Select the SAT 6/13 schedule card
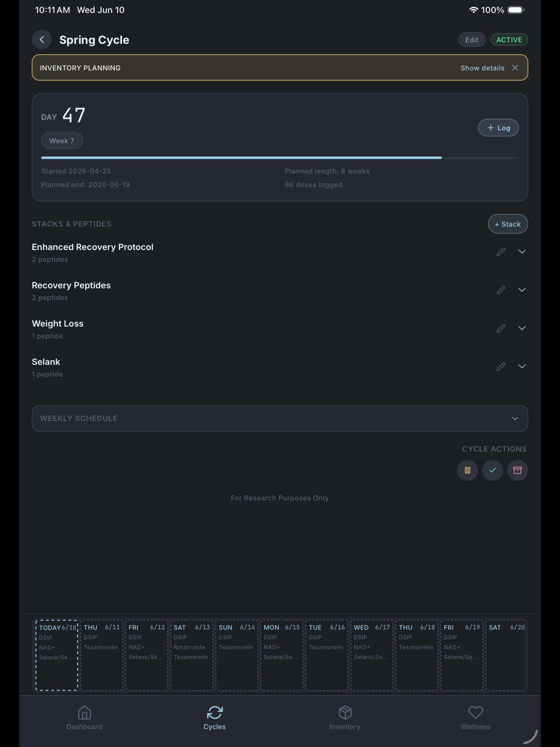560x747 pixels. pos(192,655)
